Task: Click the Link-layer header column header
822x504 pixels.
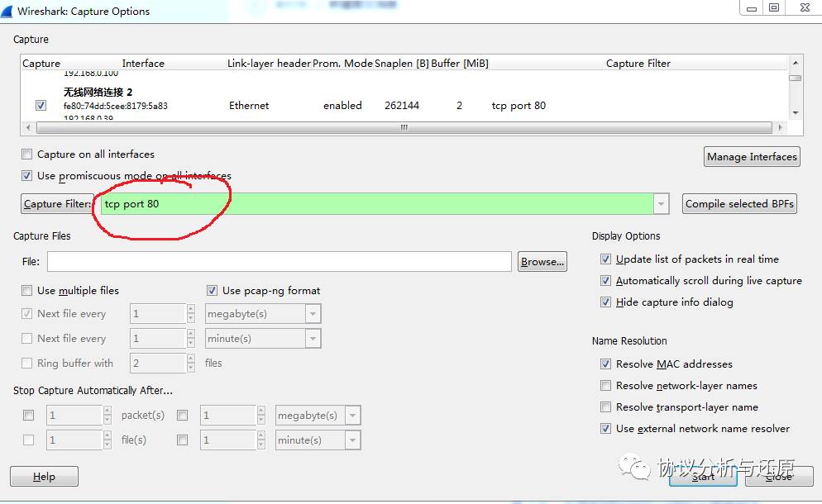Action: coord(269,64)
